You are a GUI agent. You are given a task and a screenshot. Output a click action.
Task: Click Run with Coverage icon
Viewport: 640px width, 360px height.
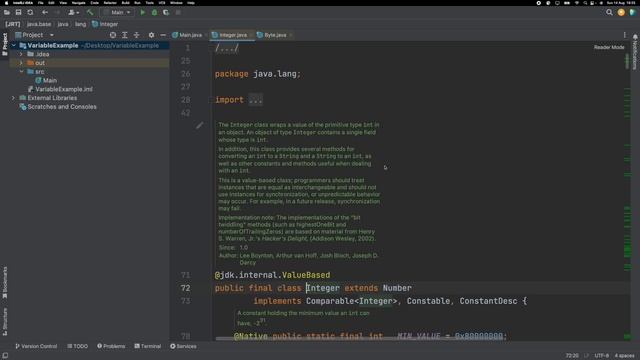click(166, 13)
